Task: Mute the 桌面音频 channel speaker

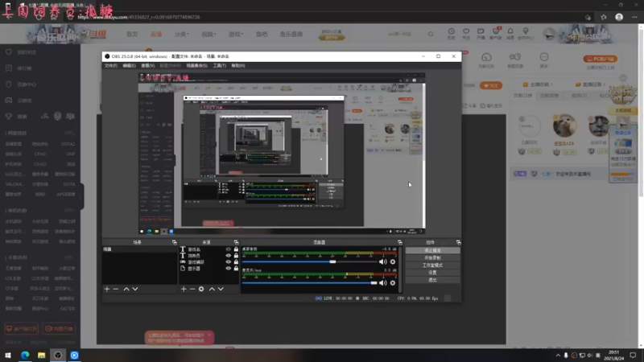Action: 383,262
